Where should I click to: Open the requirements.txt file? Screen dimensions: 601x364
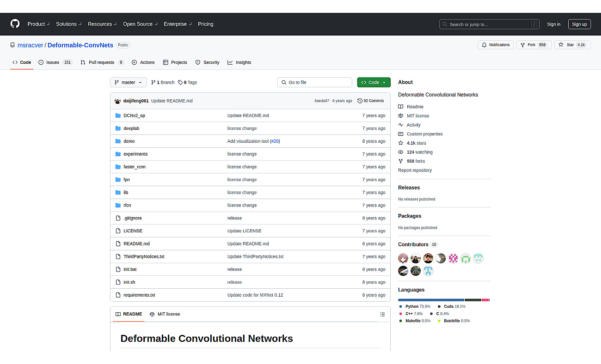click(139, 295)
